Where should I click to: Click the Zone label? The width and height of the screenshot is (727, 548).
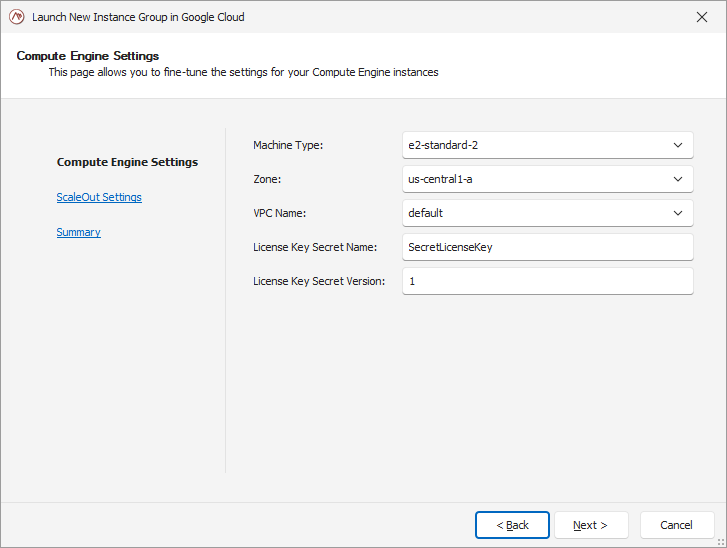pyautogui.click(x=267, y=179)
